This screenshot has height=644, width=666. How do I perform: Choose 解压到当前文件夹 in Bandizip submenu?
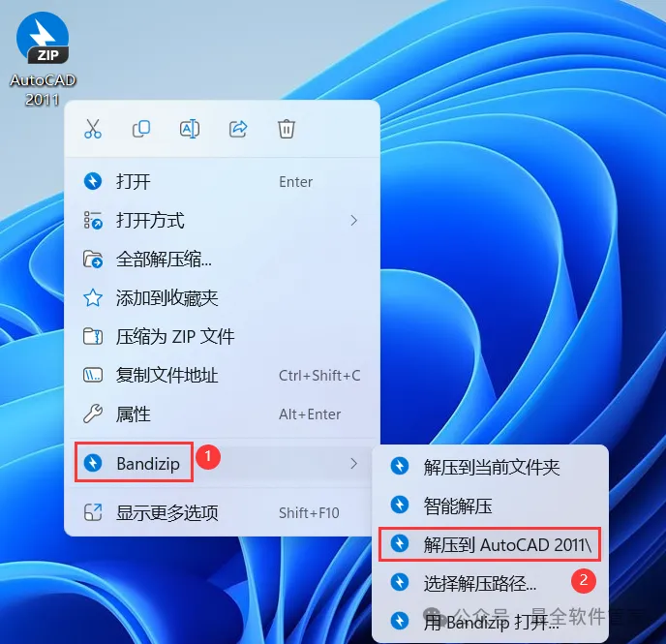point(490,467)
